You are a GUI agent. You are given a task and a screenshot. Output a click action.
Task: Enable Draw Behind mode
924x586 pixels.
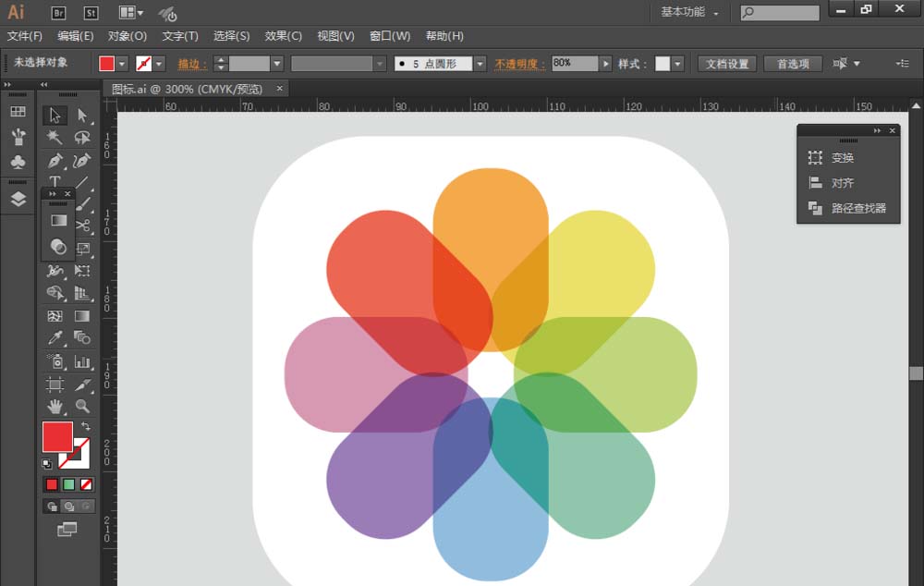point(69,507)
